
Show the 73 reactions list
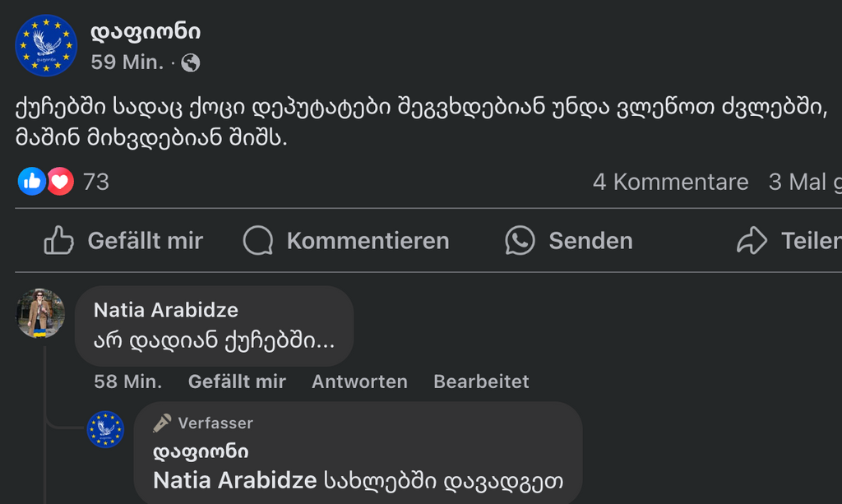coord(96,182)
